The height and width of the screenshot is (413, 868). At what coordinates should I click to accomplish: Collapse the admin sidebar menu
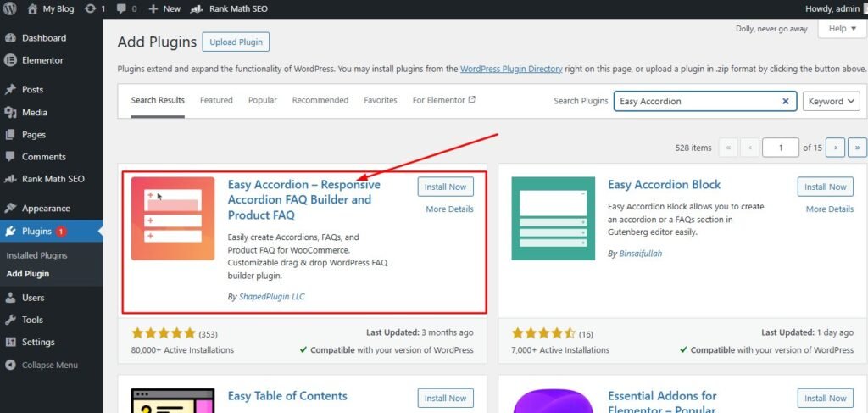click(x=50, y=365)
